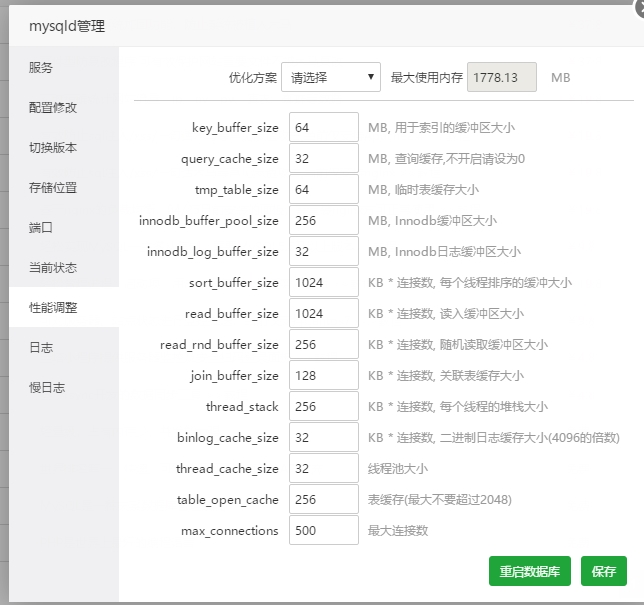Open the 端口 tab
Image resolution: width=644 pixels, height=605 pixels.
click(64, 227)
